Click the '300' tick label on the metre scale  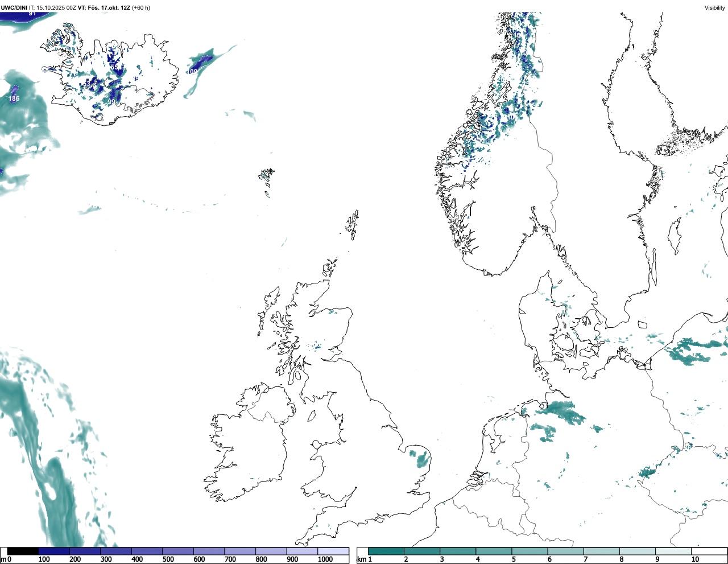(106, 559)
